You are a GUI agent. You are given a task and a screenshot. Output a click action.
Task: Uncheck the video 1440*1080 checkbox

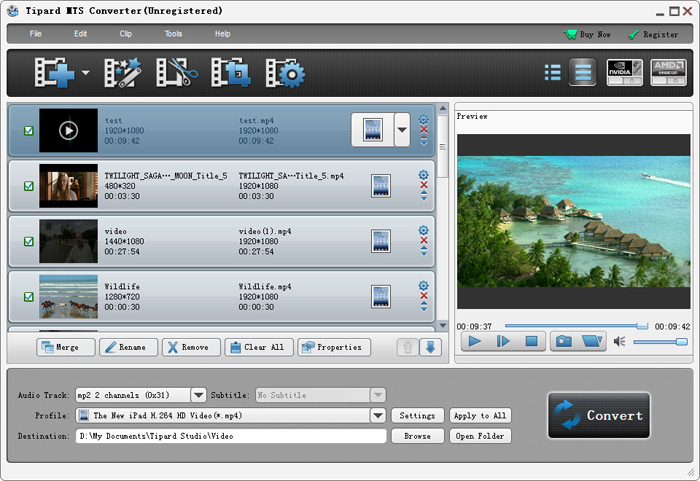point(29,242)
